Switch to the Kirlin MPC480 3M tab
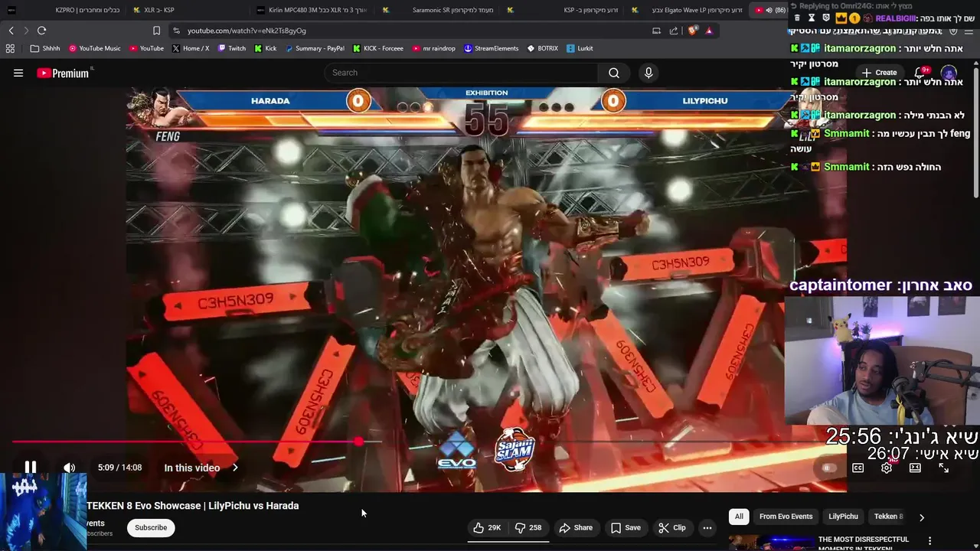 [314, 10]
